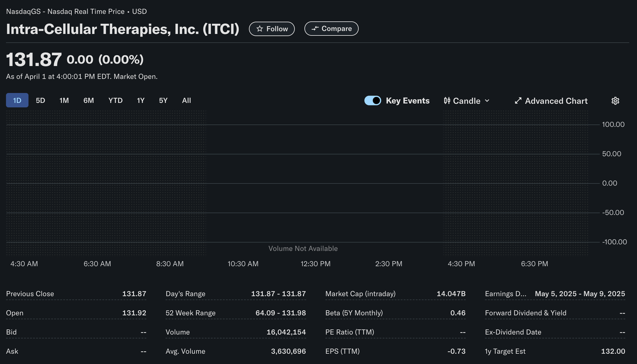Click the Beta (5Y Monthly) label
This screenshot has width=637, height=364.
tap(354, 313)
